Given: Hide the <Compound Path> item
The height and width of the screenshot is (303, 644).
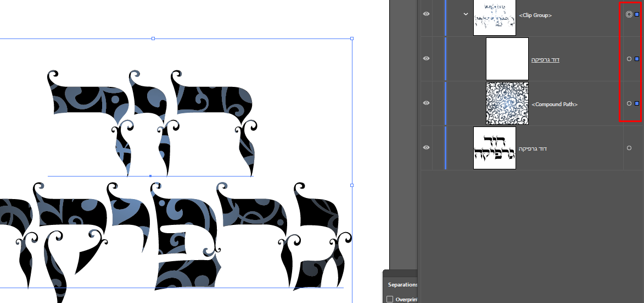Looking at the screenshot, I should point(427,103).
